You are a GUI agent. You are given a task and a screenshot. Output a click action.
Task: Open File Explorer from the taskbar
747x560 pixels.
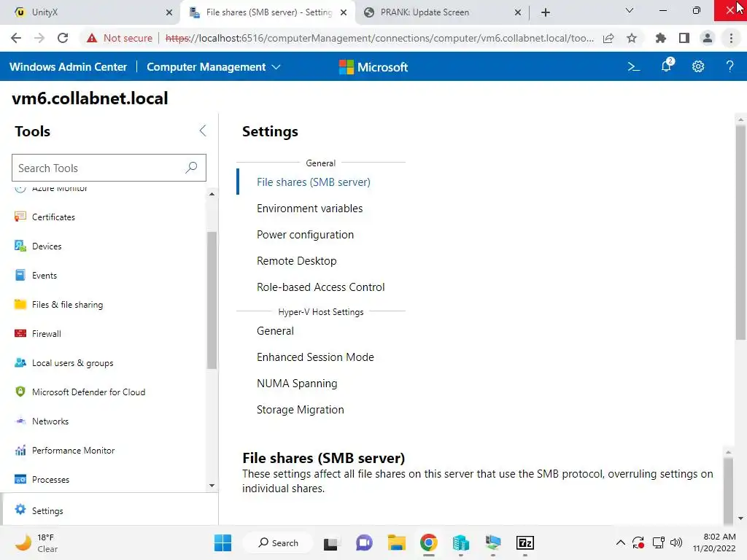tap(396, 542)
